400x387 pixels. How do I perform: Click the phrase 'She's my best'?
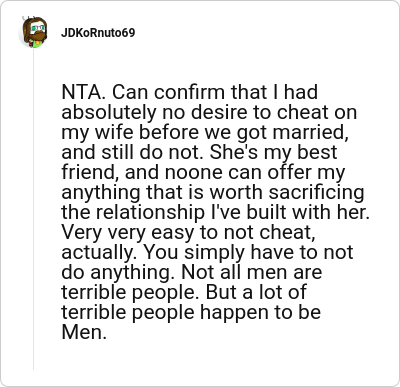pos(274,152)
